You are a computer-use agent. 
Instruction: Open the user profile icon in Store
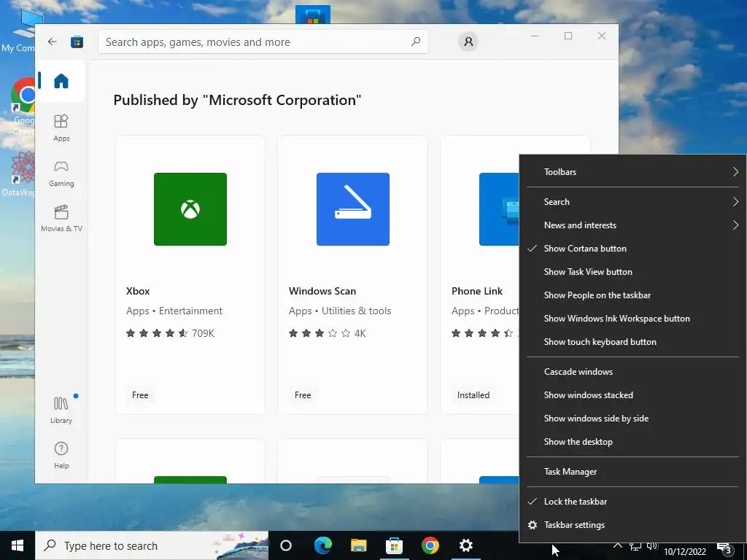coord(468,42)
